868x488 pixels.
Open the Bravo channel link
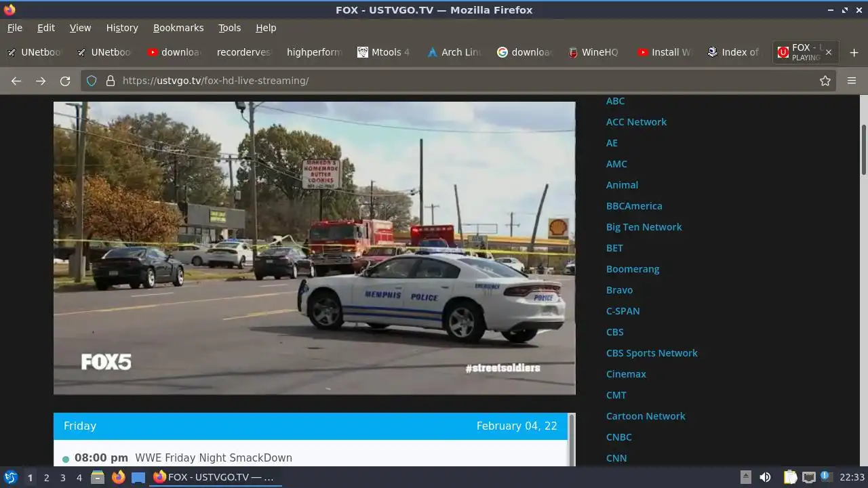619,290
